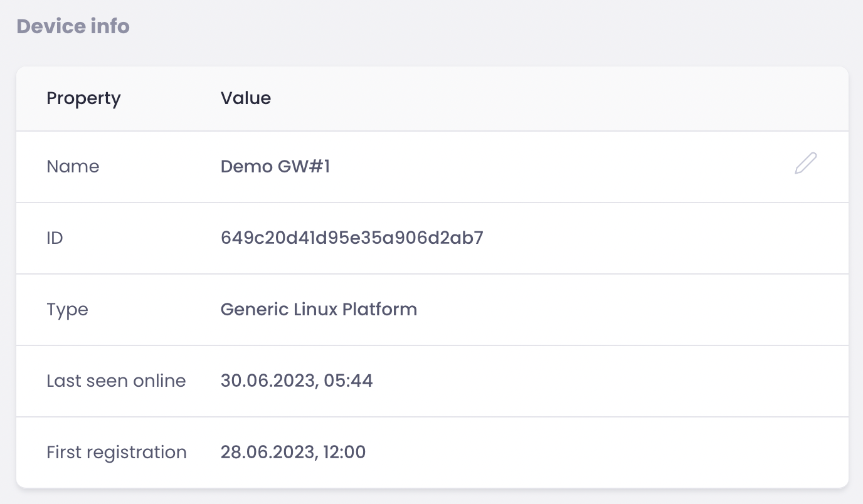Viewport: 863px width, 504px height.
Task: Click the device ID string starting with 649c
Action: 352,238
